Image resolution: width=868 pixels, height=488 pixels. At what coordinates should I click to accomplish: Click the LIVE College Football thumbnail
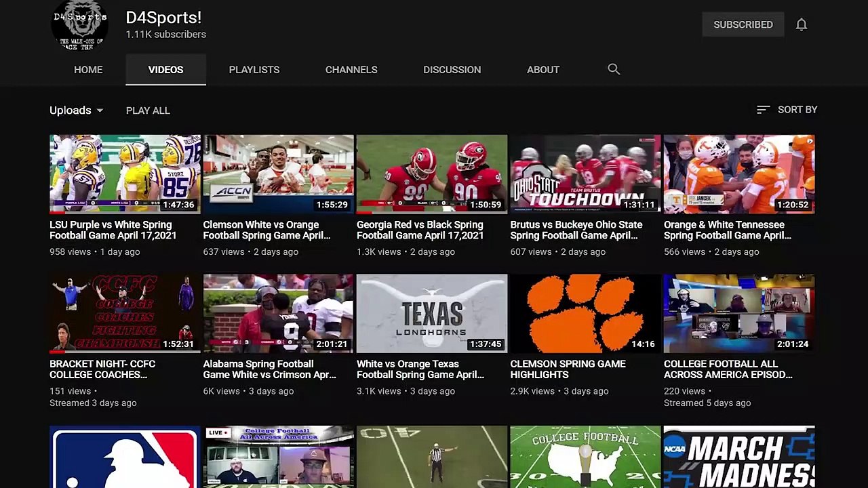(279, 457)
